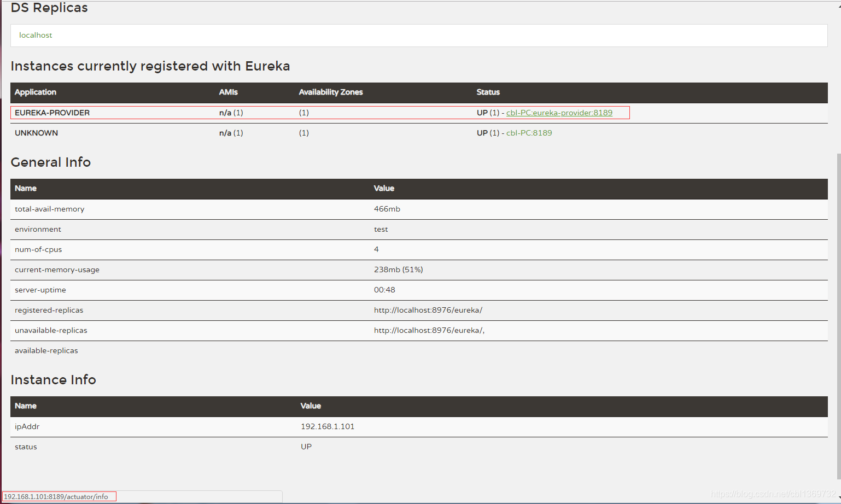Open the cbl-PC:8189 instance link
This screenshot has height=504, width=841.
point(529,133)
